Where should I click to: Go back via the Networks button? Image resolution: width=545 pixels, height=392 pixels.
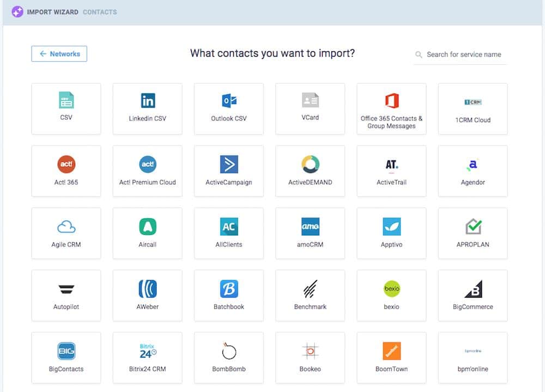point(59,54)
